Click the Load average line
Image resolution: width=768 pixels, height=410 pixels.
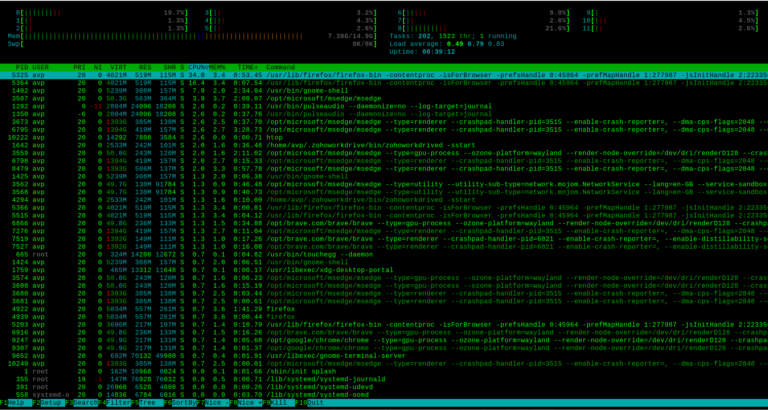click(x=449, y=44)
